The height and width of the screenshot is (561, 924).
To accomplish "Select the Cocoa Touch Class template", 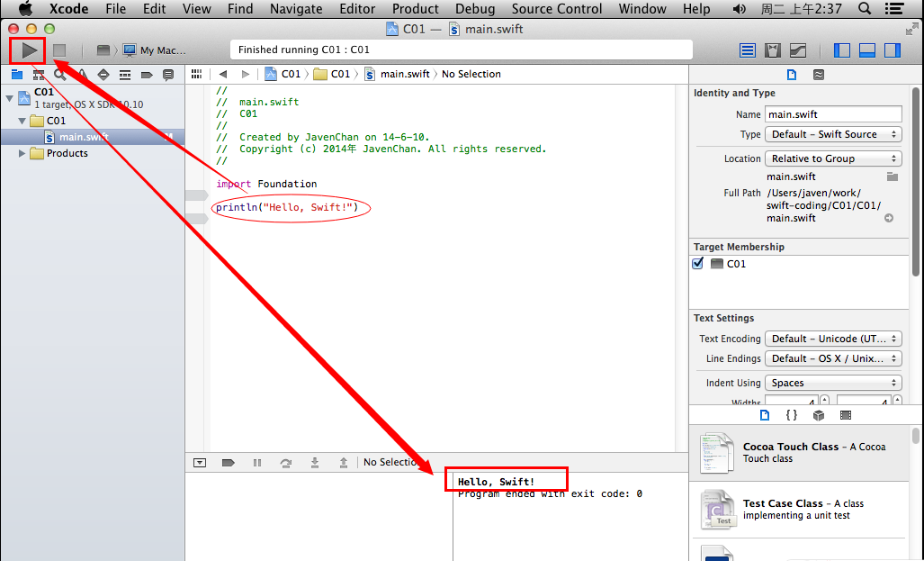I will [799, 452].
